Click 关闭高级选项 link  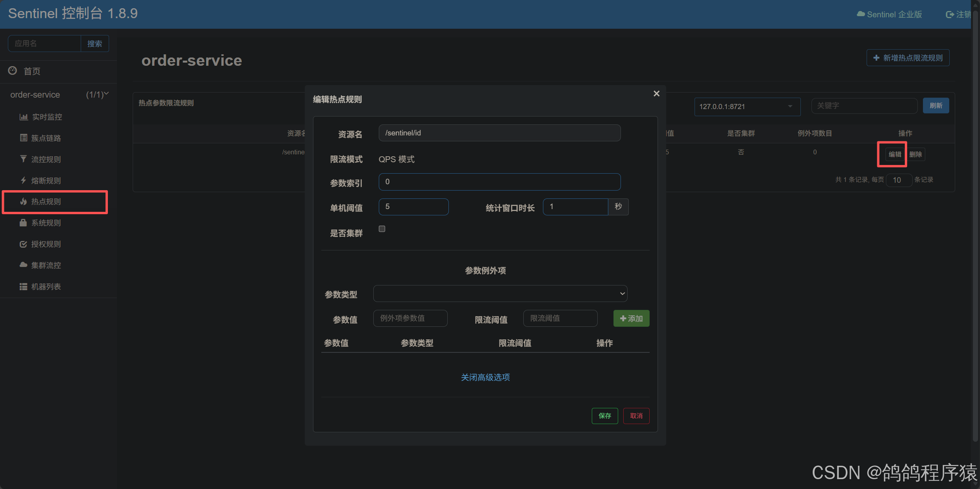pyautogui.click(x=485, y=377)
